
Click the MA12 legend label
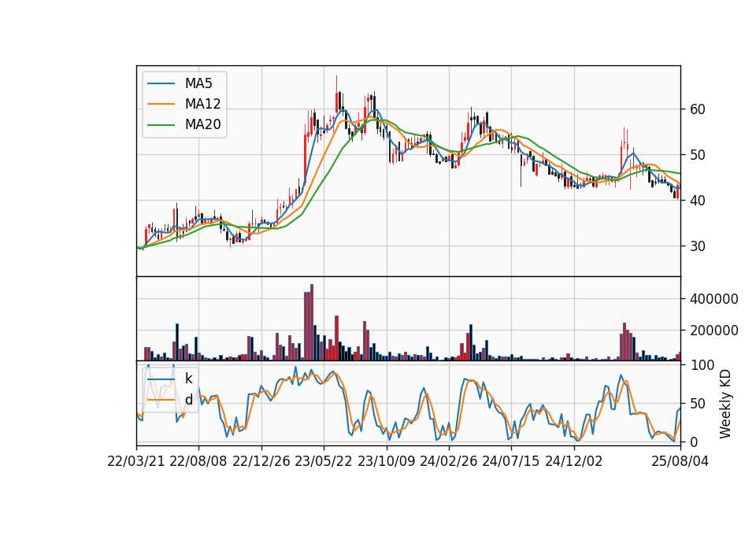[202, 104]
